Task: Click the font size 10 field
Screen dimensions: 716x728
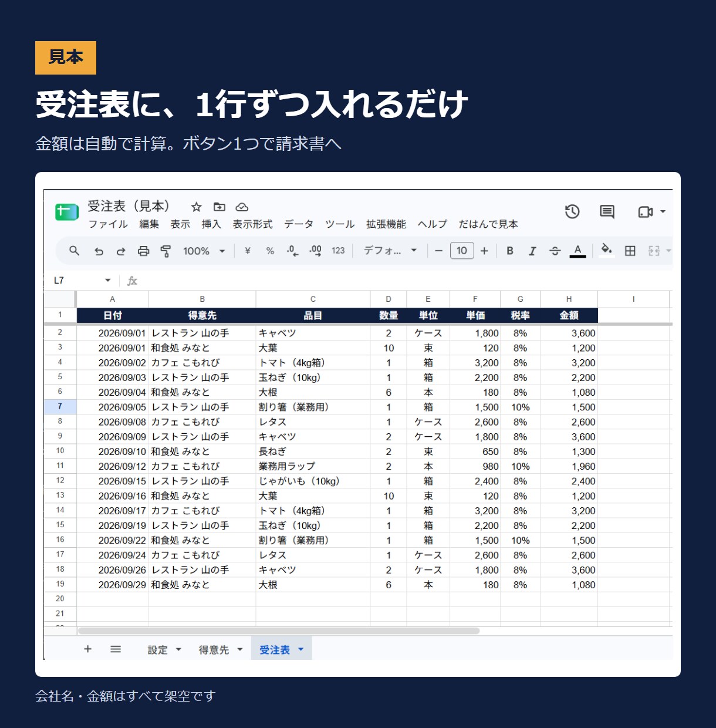Action: pos(462,251)
